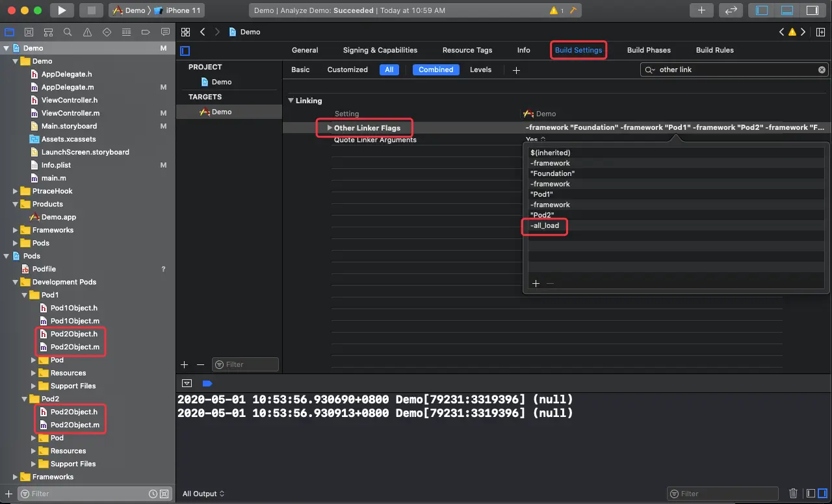Go forward in editor history
832x504 pixels.
pos(217,32)
